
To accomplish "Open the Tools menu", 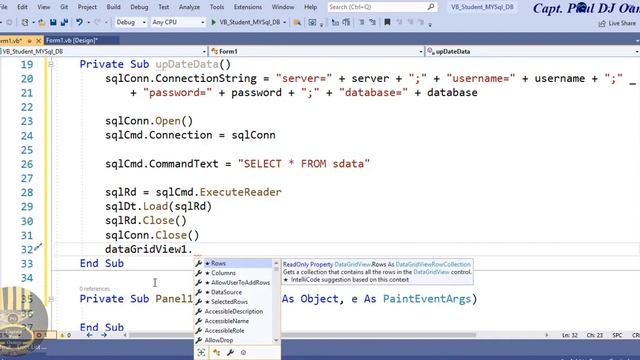I will click(x=217, y=7).
